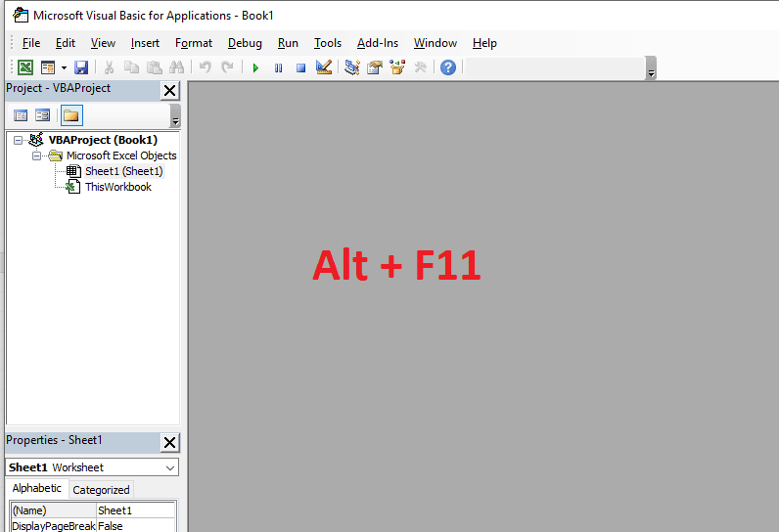The height and width of the screenshot is (532, 779).
Task: Click the Undo arrow icon
Action: click(x=206, y=67)
